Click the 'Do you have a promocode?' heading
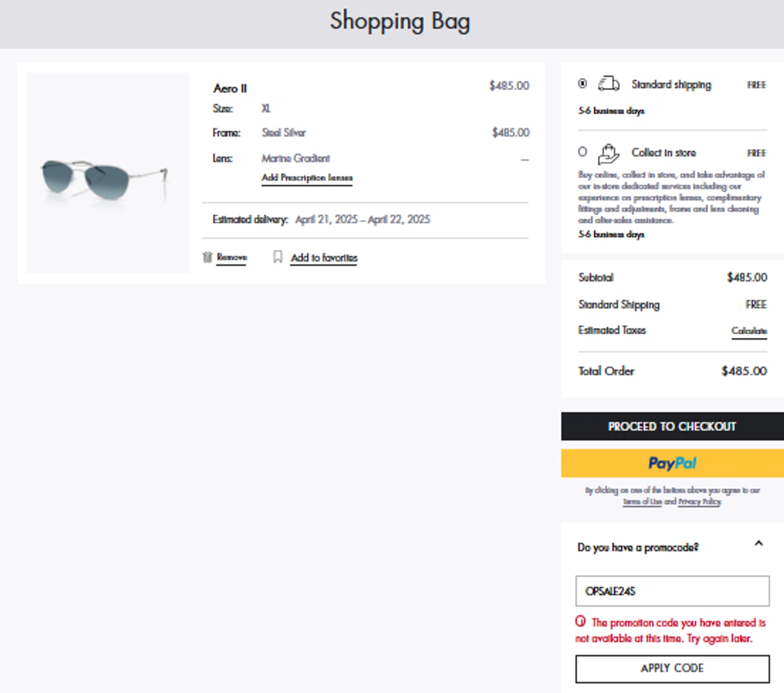 pyautogui.click(x=638, y=548)
